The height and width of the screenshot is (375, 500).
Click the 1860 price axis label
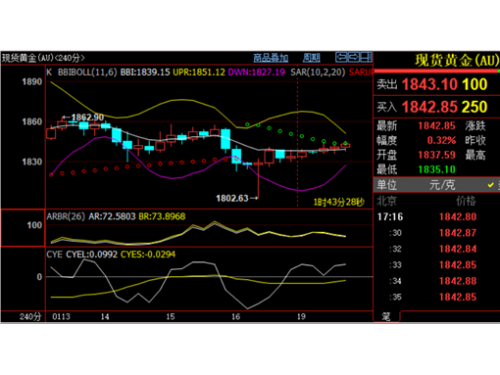[32, 122]
